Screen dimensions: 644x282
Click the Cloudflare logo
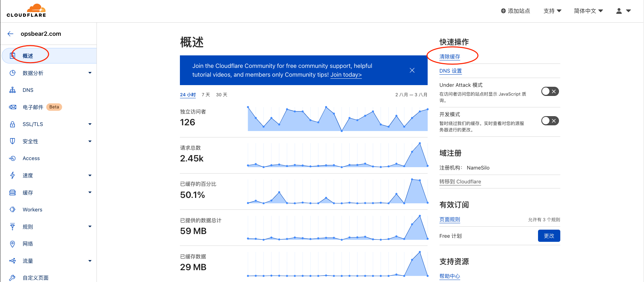pos(26,10)
